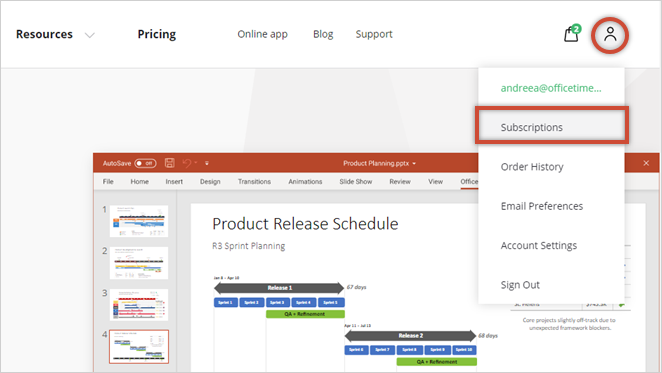Open the View ribbon tab
The width and height of the screenshot is (662, 373).
tap(436, 182)
